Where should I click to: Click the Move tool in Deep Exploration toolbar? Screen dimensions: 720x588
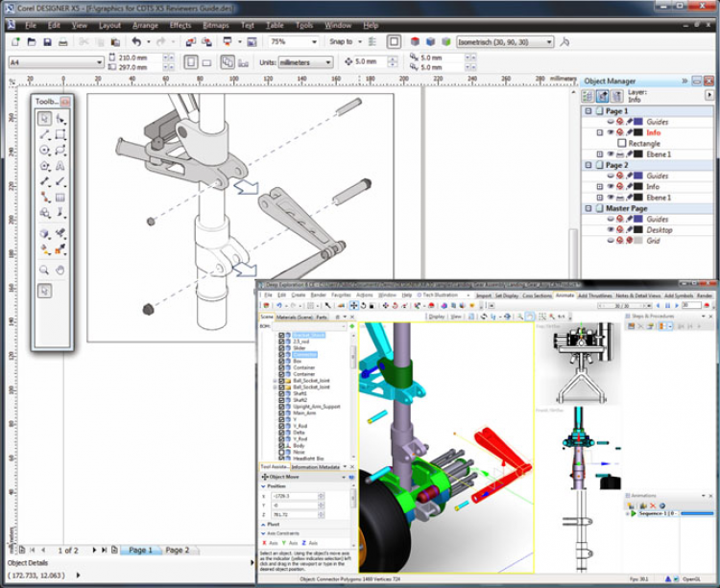click(354, 305)
